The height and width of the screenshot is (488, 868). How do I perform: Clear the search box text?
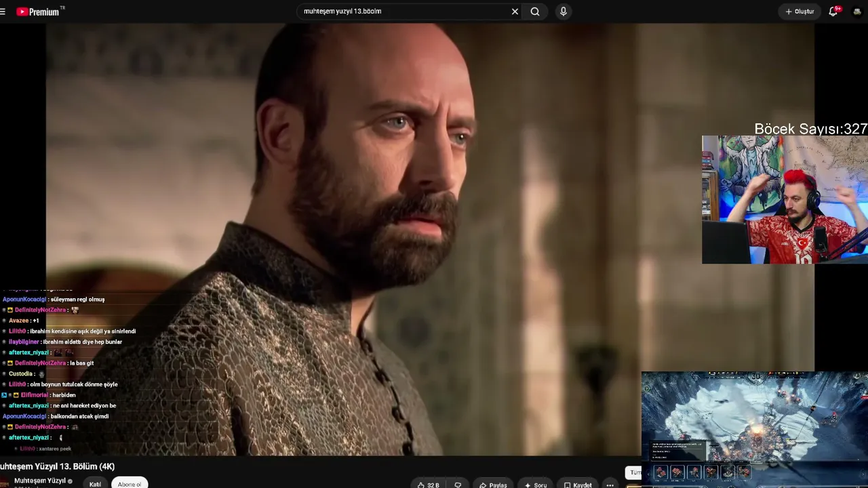tap(515, 12)
